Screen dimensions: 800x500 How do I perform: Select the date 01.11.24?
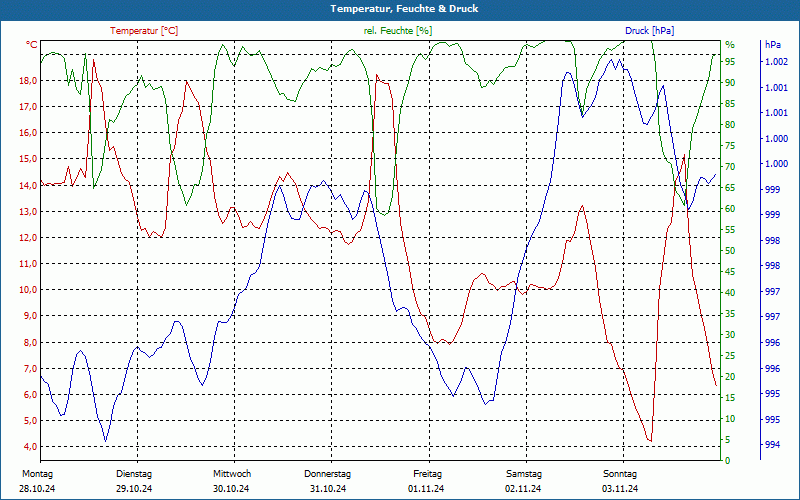[x=426, y=489]
